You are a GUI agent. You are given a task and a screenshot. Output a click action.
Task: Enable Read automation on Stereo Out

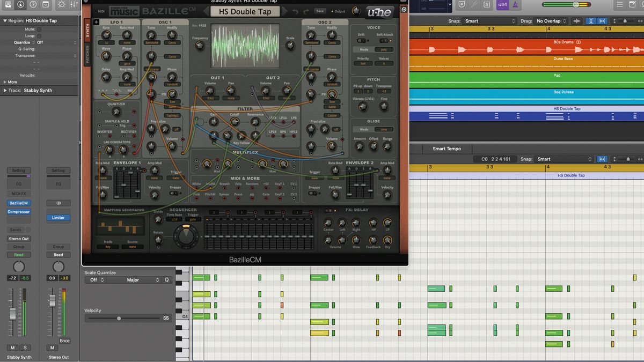(58, 254)
